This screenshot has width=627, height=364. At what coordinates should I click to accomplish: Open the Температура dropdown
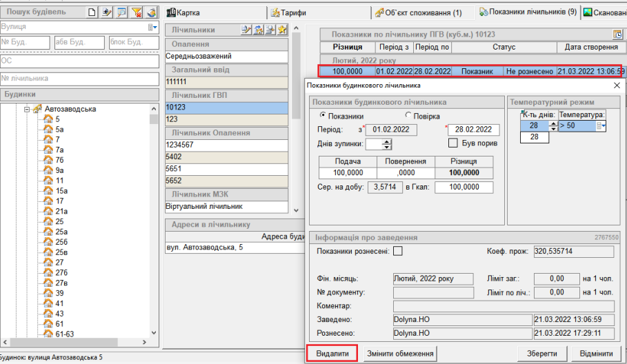tap(603, 125)
